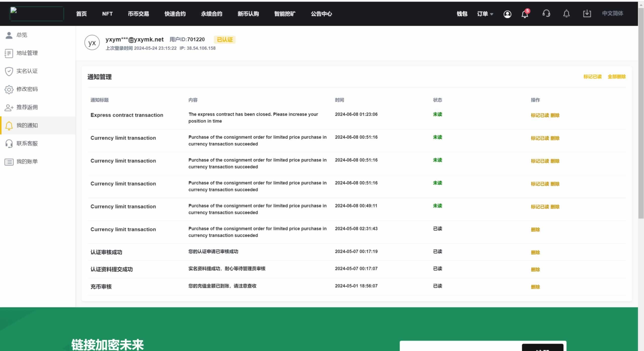Click the yx user avatar circle
The height and width of the screenshot is (351, 644).
click(x=92, y=43)
